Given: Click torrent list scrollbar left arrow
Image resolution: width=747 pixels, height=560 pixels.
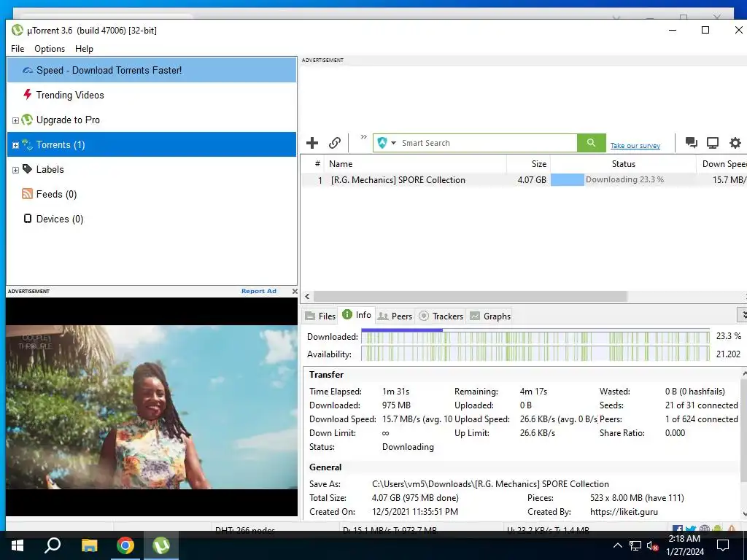Looking at the screenshot, I should [307, 296].
